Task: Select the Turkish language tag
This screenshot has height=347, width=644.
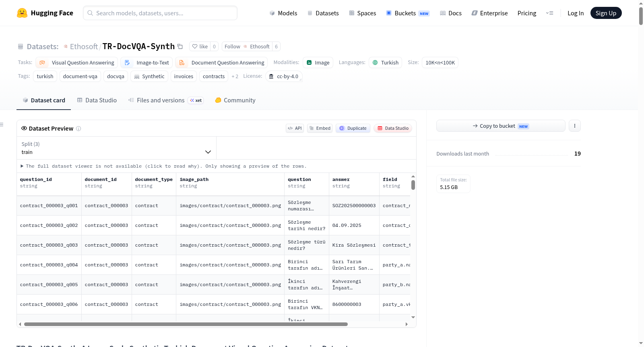Action: click(385, 62)
